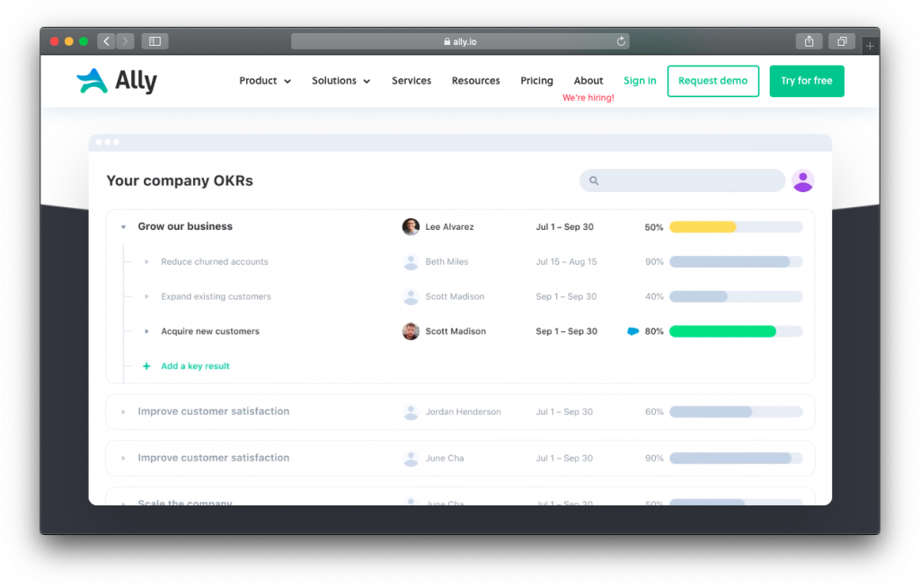Viewport: 920px width, 588px height.
Task: Expand the Reduce churned accounts key result
Action: (146, 262)
